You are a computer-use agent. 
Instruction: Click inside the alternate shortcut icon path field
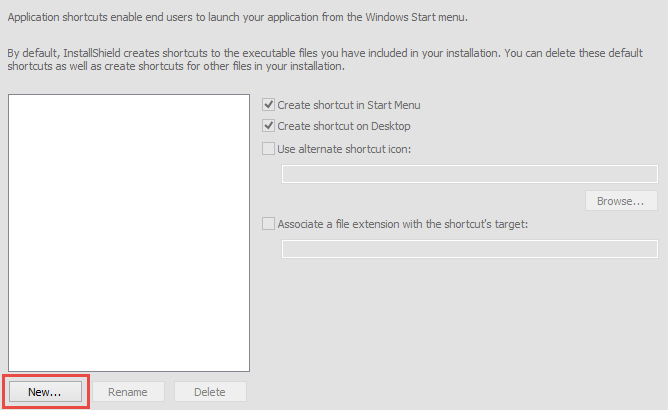pyautogui.click(x=469, y=174)
